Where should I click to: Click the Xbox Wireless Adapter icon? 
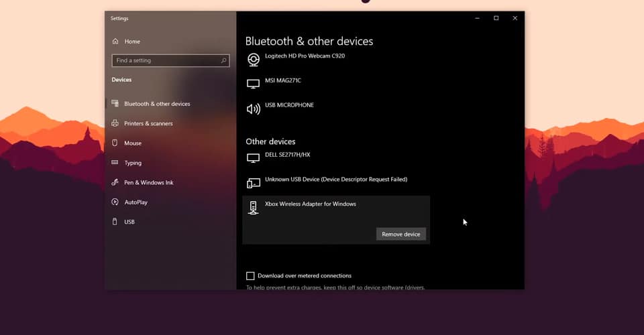(254, 208)
